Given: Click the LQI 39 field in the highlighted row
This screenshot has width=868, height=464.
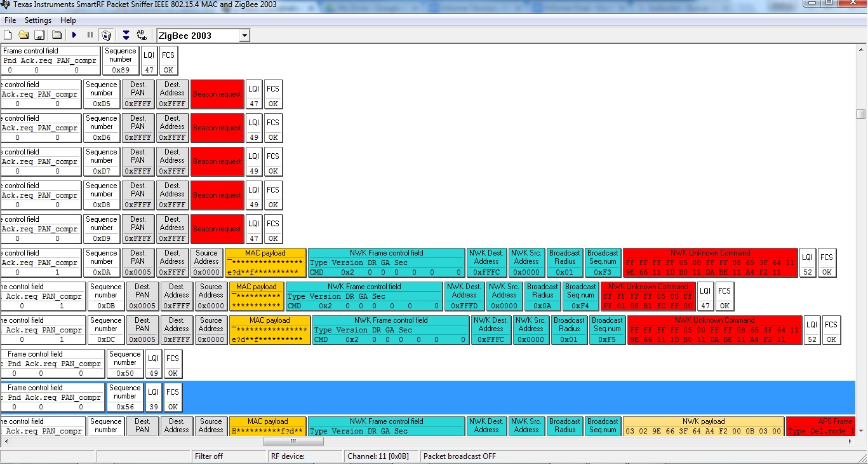Looking at the screenshot, I should (153, 397).
